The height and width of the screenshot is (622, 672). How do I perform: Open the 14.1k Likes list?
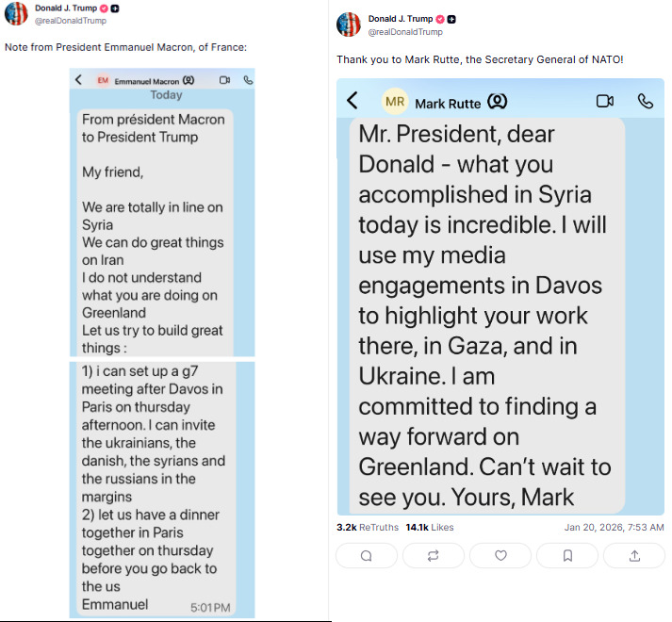(430, 527)
